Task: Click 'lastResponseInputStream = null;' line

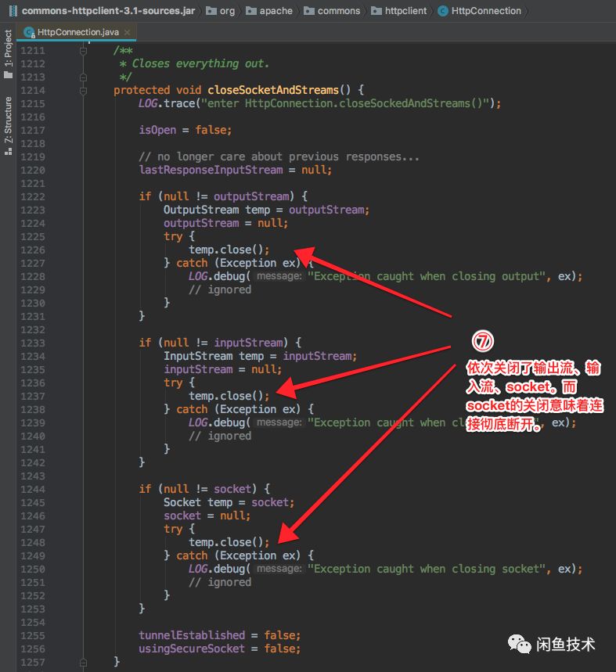Action: (x=235, y=170)
